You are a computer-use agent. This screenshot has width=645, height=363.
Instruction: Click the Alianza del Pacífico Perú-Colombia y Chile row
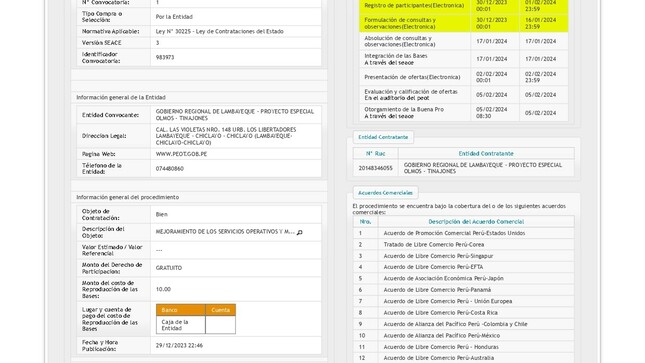click(464, 324)
